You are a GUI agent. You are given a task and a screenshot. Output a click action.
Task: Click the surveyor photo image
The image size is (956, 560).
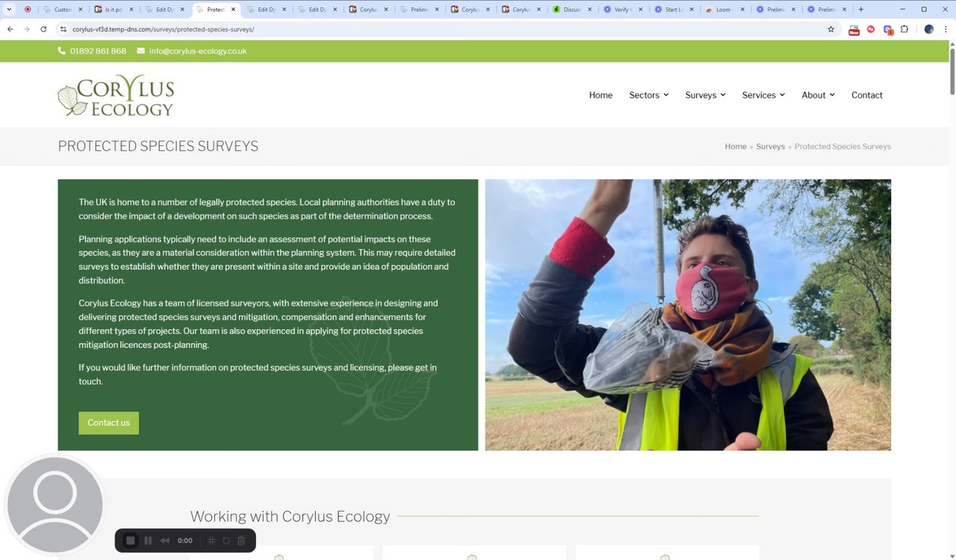(x=688, y=314)
